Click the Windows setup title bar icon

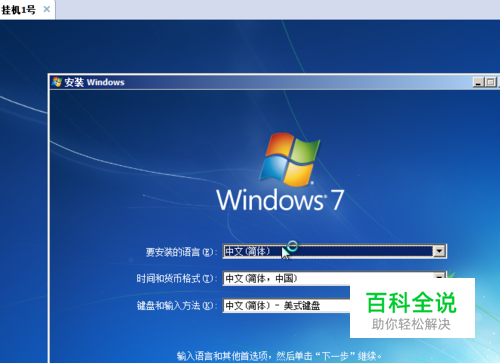pyautogui.click(x=57, y=82)
